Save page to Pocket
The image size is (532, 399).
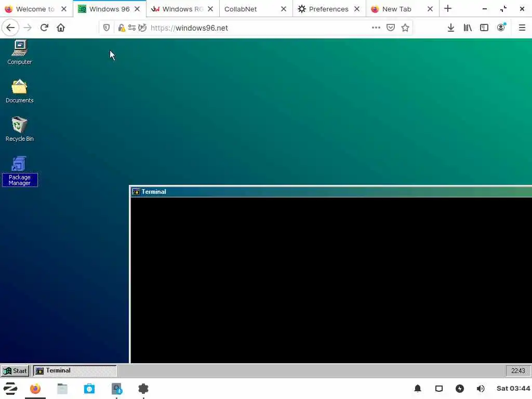[x=391, y=28]
